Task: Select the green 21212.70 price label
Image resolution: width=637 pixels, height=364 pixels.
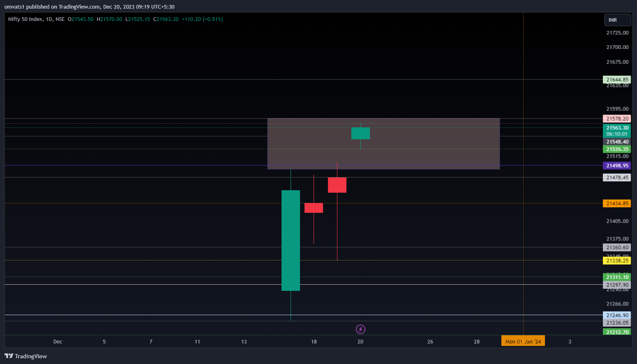Action: coord(617,332)
